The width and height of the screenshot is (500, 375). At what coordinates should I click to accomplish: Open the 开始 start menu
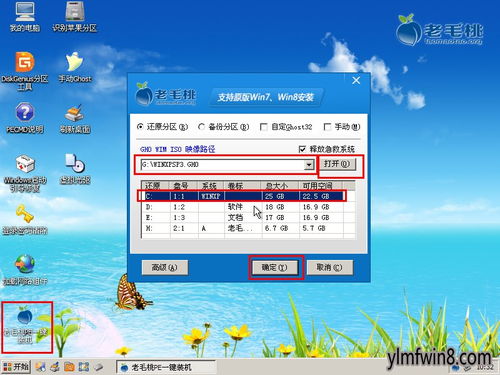pyautogui.click(x=16, y=367)
